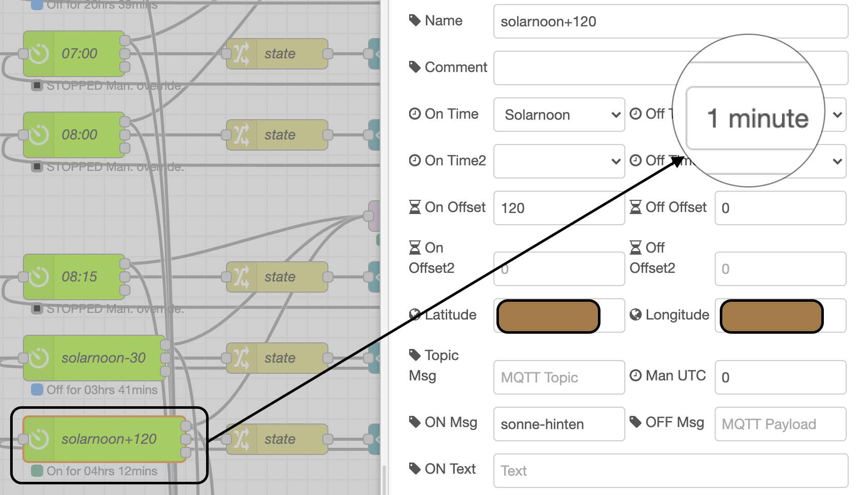Expand the Off Time2 dropdown arrow
Image resolution: width=868 pixels, height=495 pixels.
(x=838, y=161)
